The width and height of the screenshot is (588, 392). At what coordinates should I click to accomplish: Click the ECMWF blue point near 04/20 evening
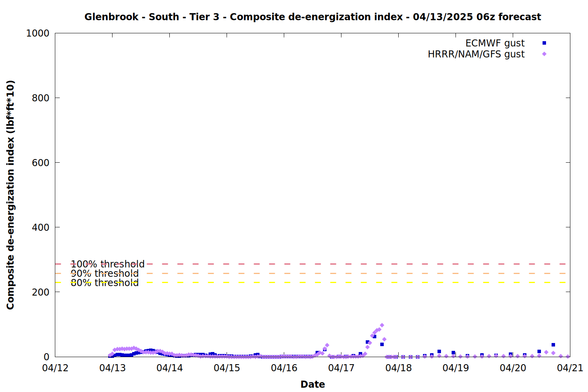coord(553,345)
